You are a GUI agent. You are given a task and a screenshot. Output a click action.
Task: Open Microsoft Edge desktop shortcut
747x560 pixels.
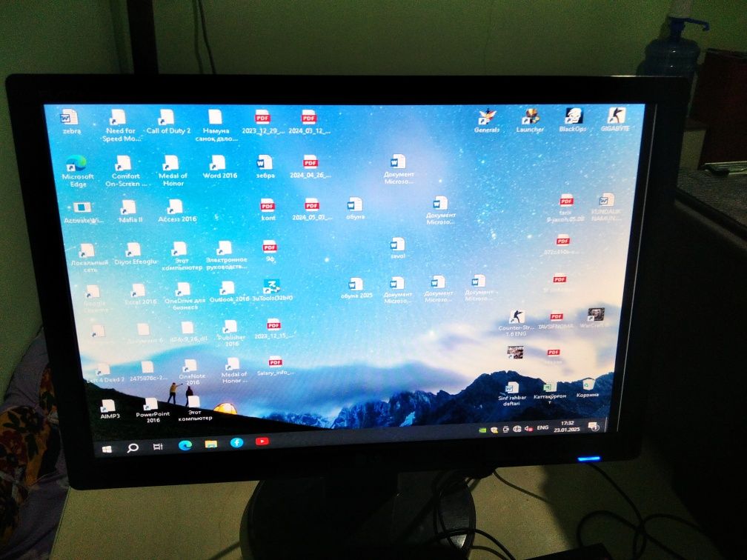pos(77,171)
